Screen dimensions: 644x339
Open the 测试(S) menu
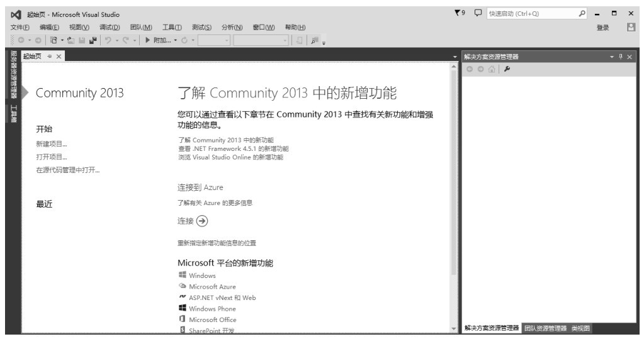201,28
